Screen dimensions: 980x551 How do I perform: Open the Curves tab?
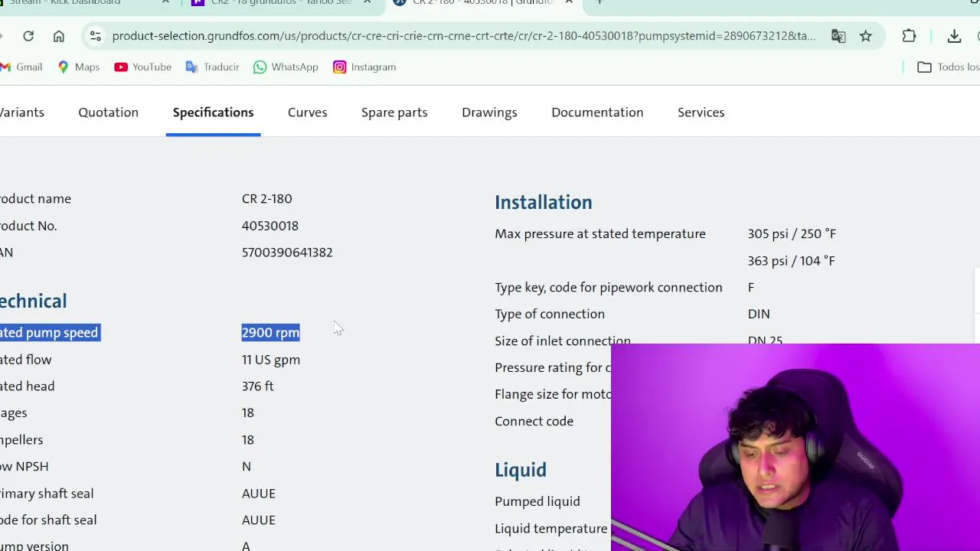tap(308, 112)
